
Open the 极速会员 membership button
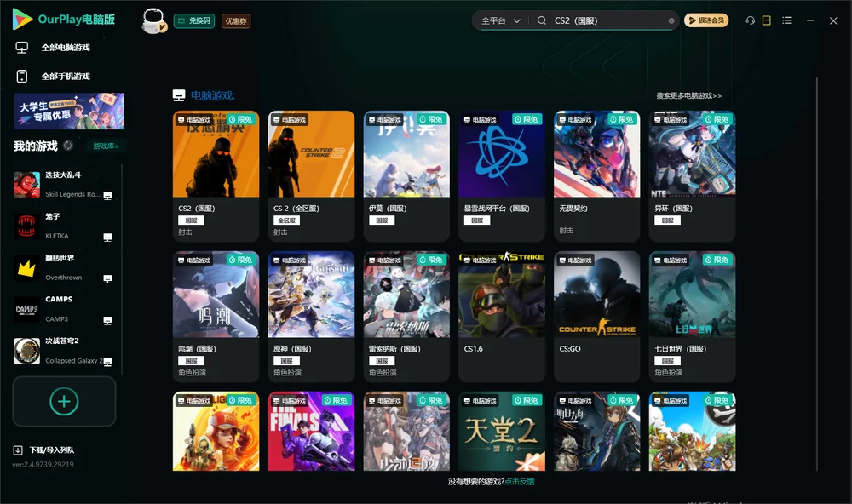pos(705,20)
